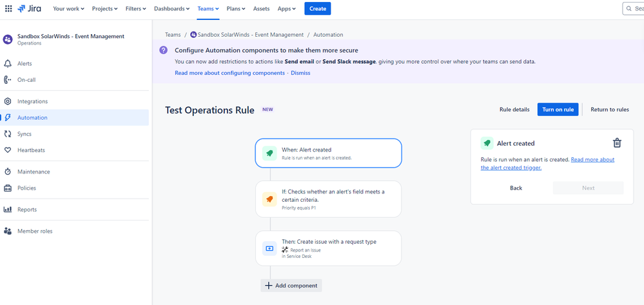
Task: Click Automation in the breadcrumb
Action: click(x=328, y=35)
